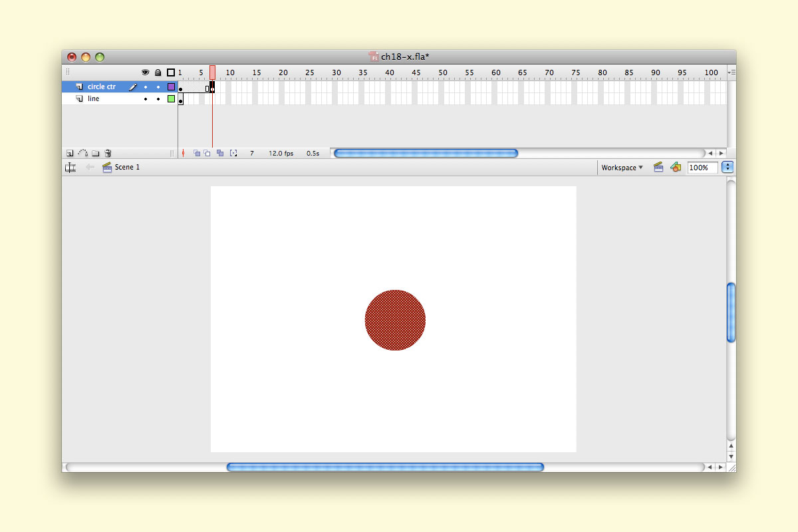This screenshot has width=798, height=532.
Task: Open the Edit Scene clapperboard icon
Action: coord(658,168)
